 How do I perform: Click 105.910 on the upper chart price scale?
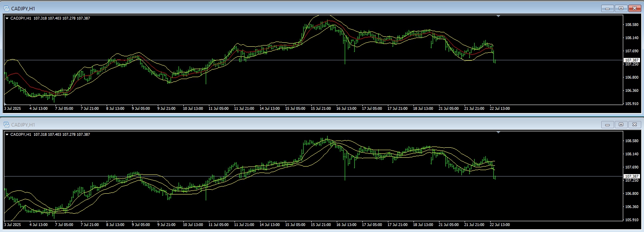tap(631, 104)
